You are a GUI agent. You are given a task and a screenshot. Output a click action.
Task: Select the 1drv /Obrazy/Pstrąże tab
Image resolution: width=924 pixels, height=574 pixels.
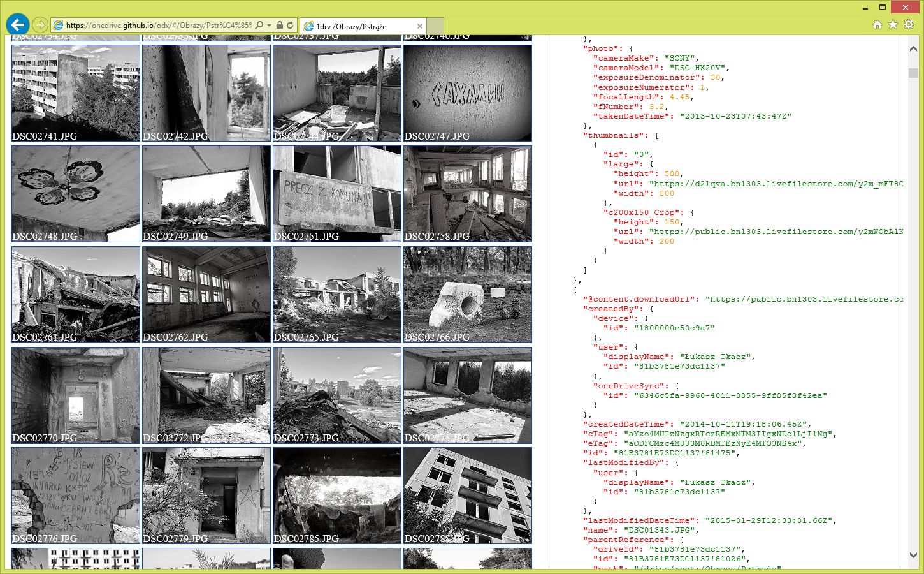coord(363,26)
